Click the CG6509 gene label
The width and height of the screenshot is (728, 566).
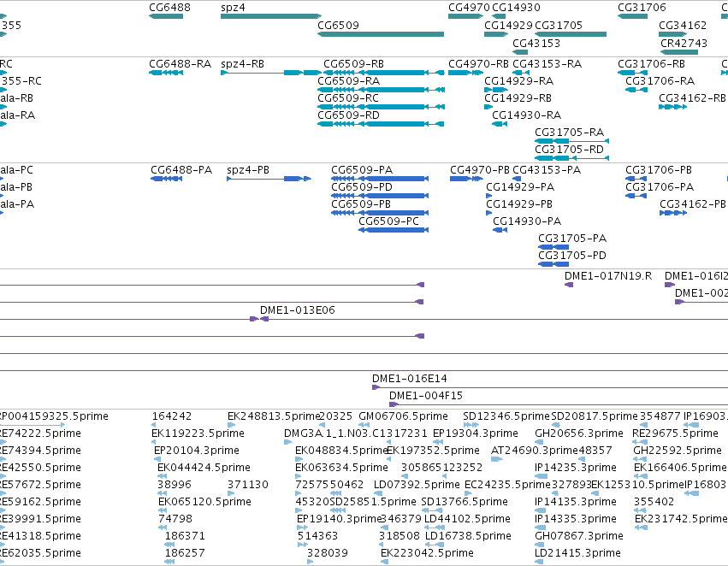338,25
